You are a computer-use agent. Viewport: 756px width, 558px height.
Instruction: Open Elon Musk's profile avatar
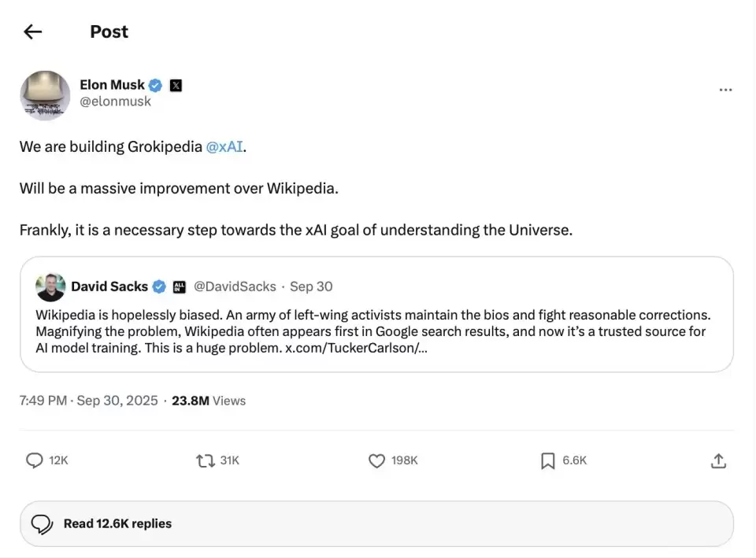(45, 95)
